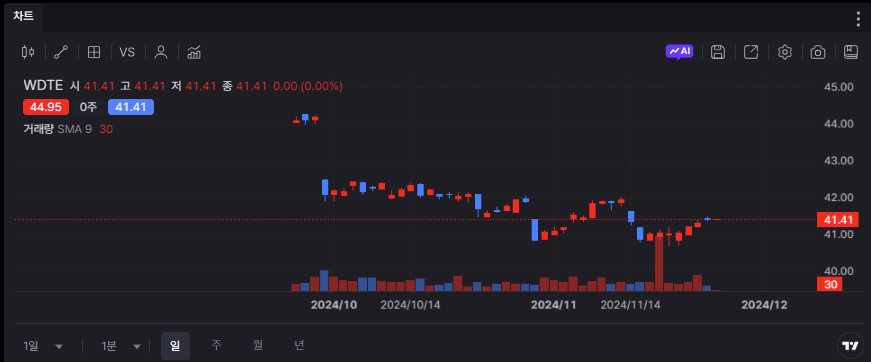Select the 주 weekly timeframe
Image resolution: width=871 pixels, height=362 pixels.
point(217,345)
